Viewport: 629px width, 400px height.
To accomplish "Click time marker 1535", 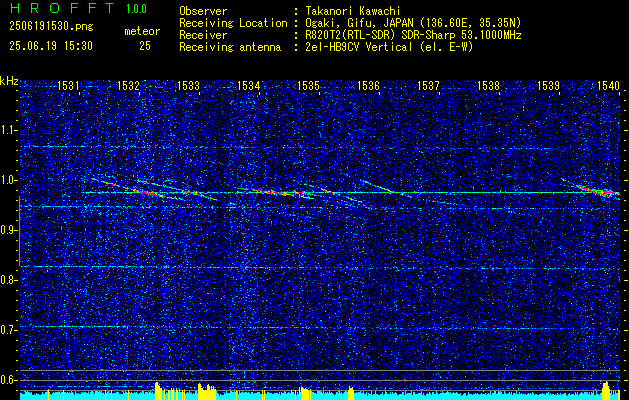I will (x=308, y=85).
